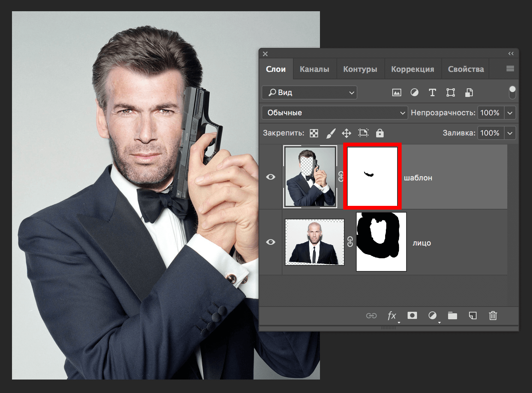The image size is (532, 393).
Task: Click the filter by text layers icon
Action: [x=432, y=92]
